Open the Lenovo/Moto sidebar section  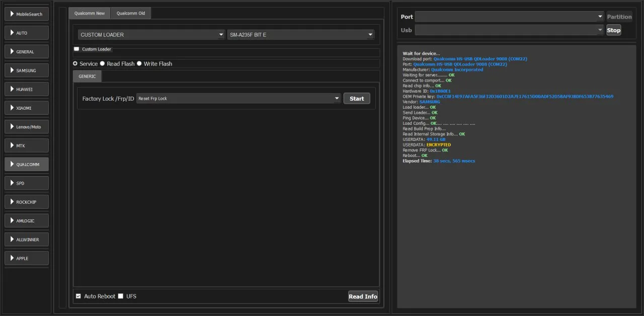(x=27, y=127)
